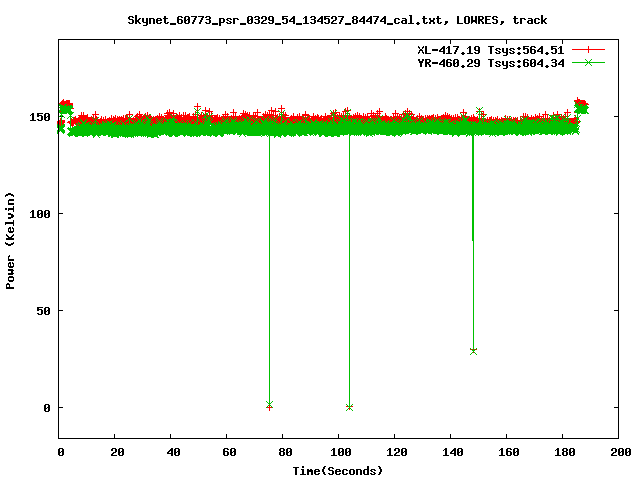Image resolution: width=640 pixels, height=480 pixels.
Task: Click the y-axis tick label 100
Action: point(40,214)
